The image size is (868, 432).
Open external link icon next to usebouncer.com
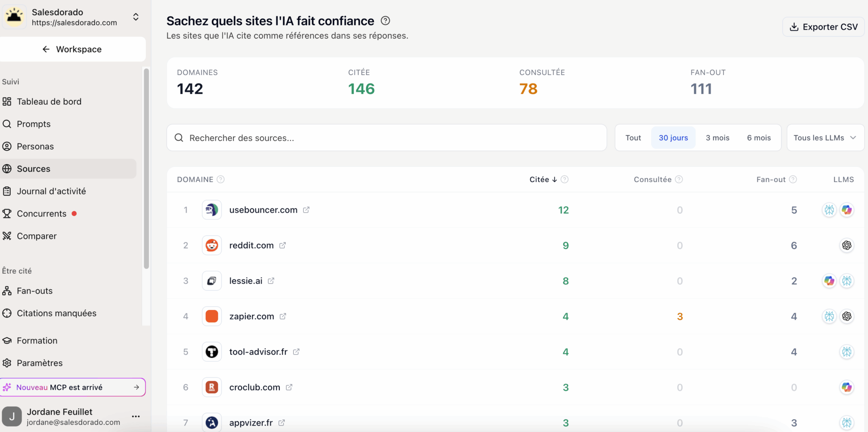coord(306,210)
